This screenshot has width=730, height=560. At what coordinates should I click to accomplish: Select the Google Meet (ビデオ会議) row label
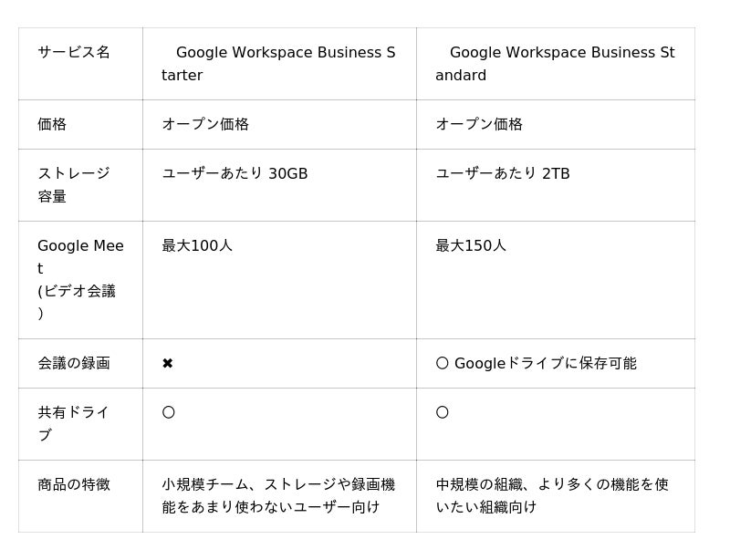79,279
